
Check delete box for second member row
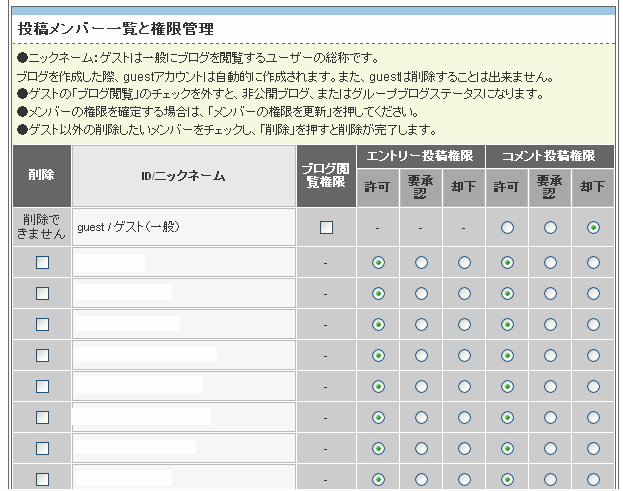click(x=42, y=293)
